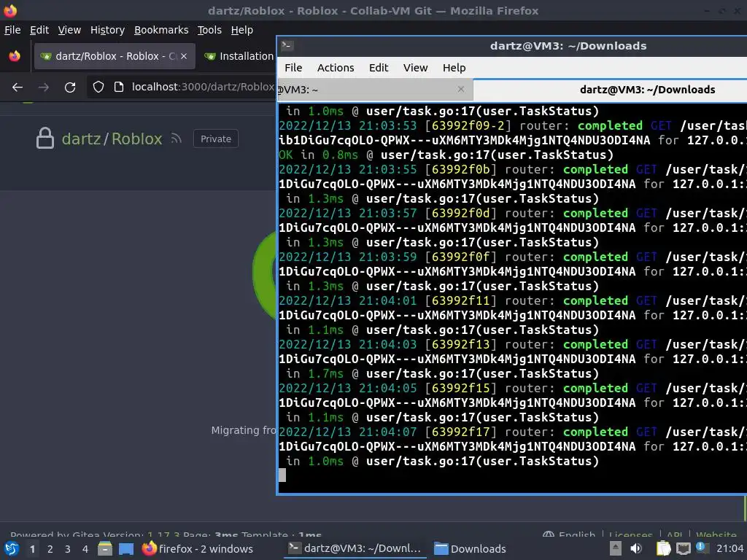
Task: Click the dartz@VM3 terminal taskbar button
Action: tap(355, 548)
